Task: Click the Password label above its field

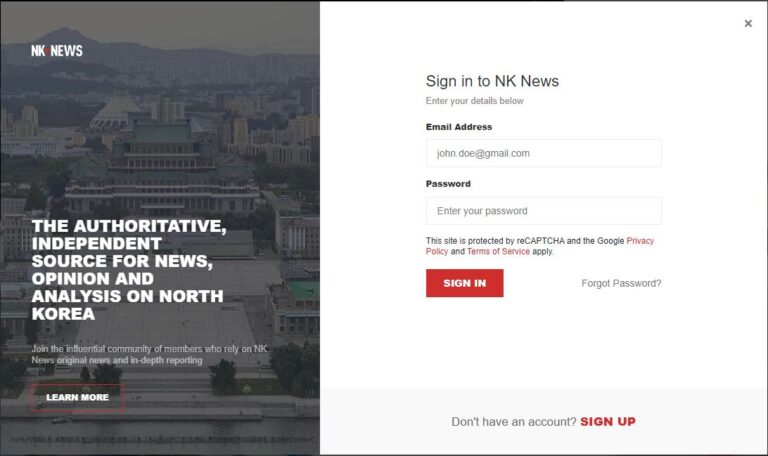Action: [x=448, y=184]
